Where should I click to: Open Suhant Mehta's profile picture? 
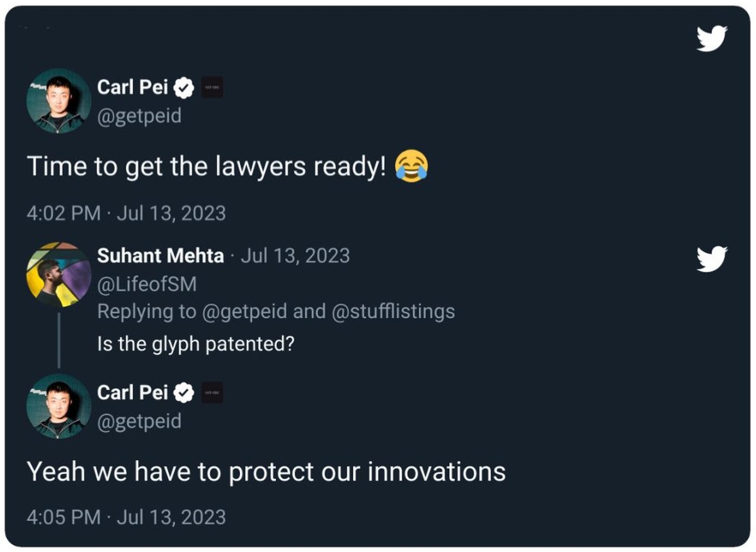coord(59,274)
